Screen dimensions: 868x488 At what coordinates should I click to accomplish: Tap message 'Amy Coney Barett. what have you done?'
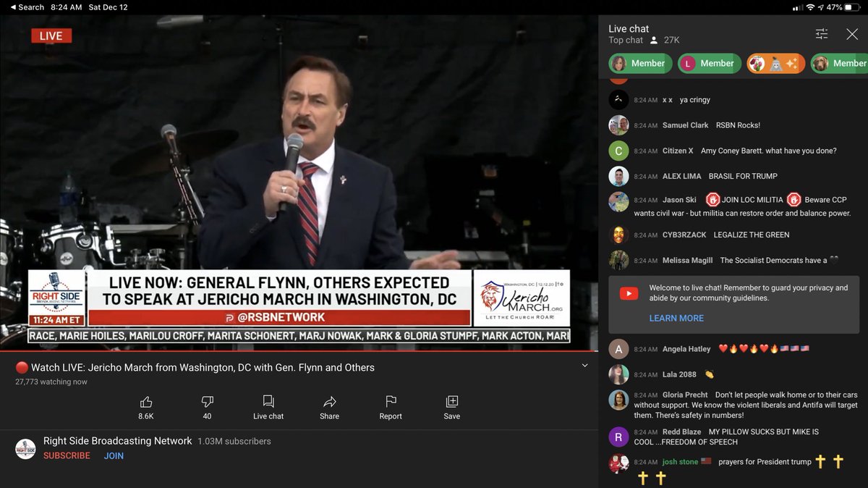769,151
